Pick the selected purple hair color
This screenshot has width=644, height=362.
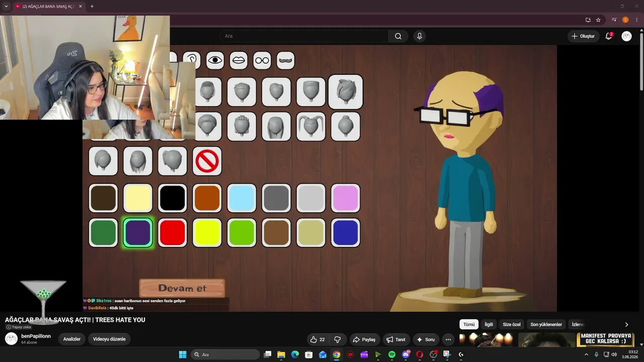(x=138, y=233)
